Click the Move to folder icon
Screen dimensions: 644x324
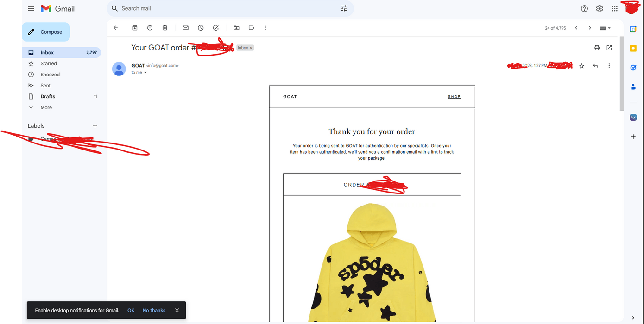(236, 28)
